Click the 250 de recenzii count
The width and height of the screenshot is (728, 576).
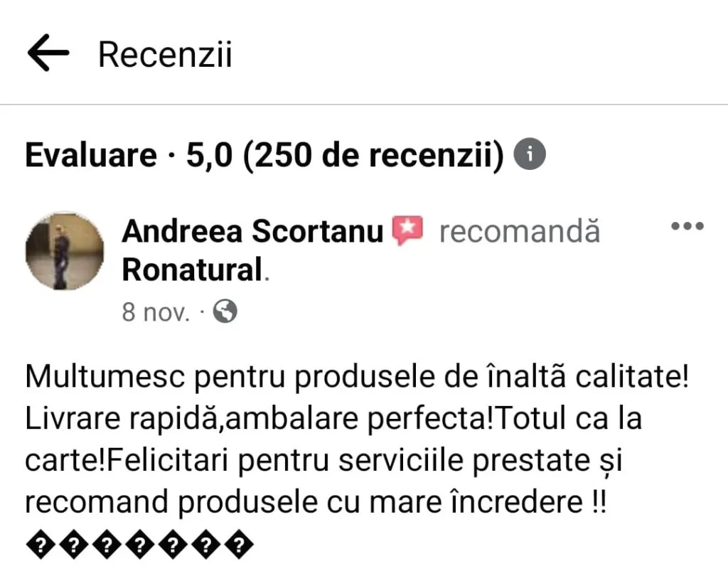(373, 155)
